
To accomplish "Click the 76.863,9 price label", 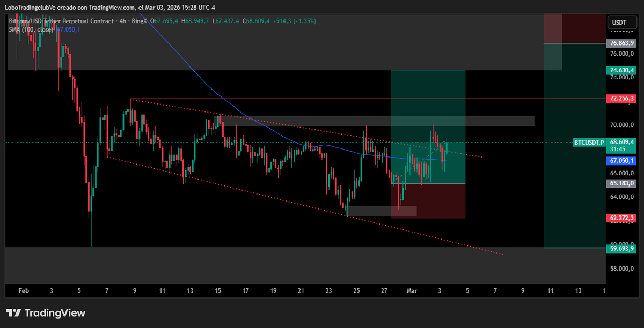I will (x=621, y=43).
